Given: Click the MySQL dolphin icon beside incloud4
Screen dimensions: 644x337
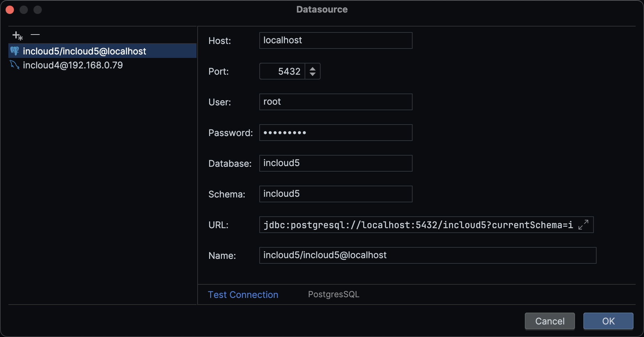Looking at the screenshot, I should (x=14, y=65).
